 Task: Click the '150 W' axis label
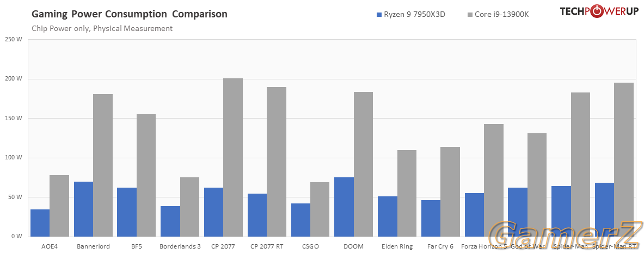click(x=14, y=119)
